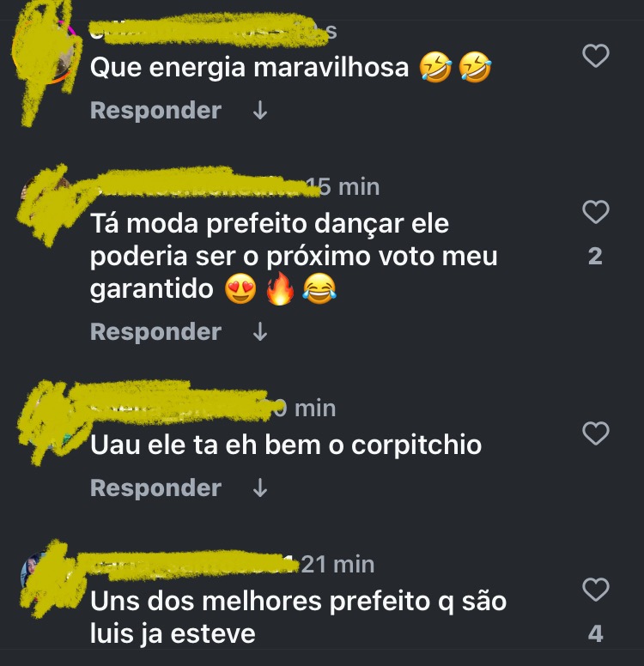Like the "Que energia maravilhosa" comment

(x=596, y=56)
